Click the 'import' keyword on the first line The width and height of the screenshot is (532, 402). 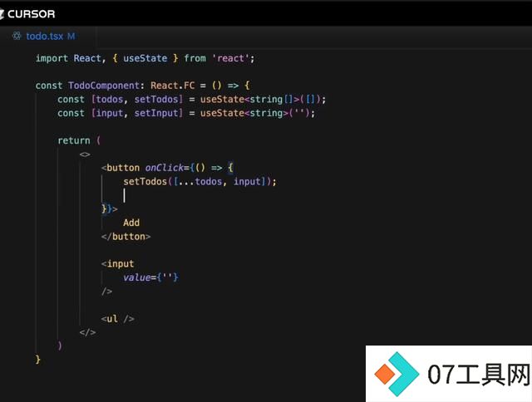pyautogui.click(x=52, y=58)
